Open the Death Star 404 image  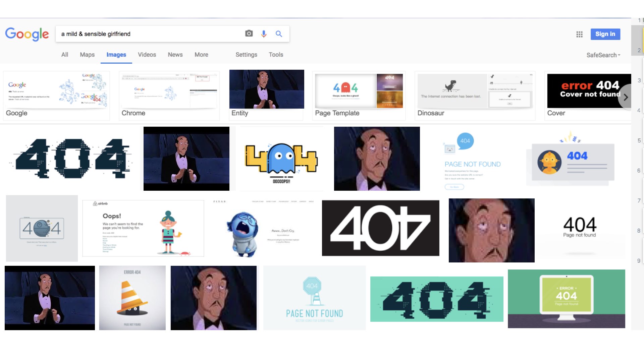pyautogui.click(x=42, y=228)
